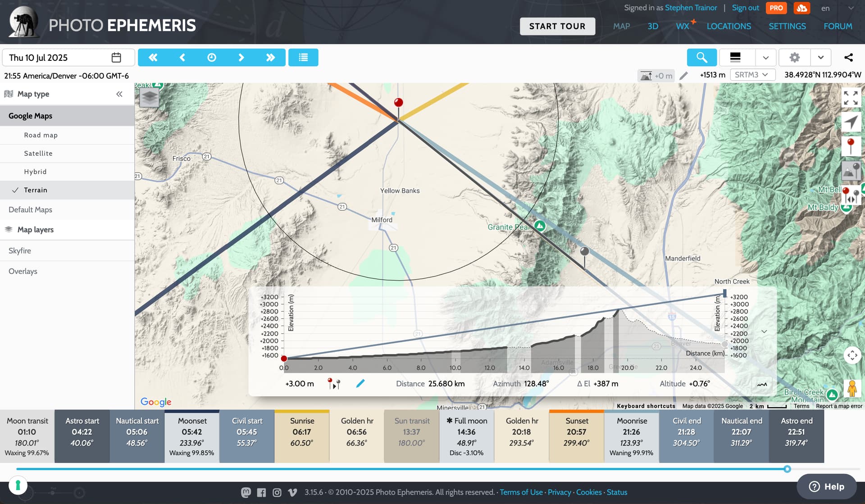Jump forward with double-right arrows
865x504 pixels.
(x=270, y=57)
